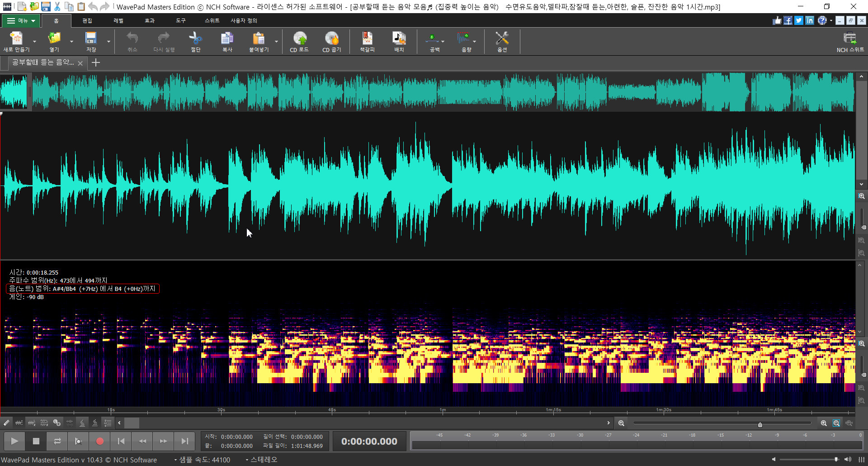Switch to the 효과 tab
The image size is (868, 466).
pos(150,21)
